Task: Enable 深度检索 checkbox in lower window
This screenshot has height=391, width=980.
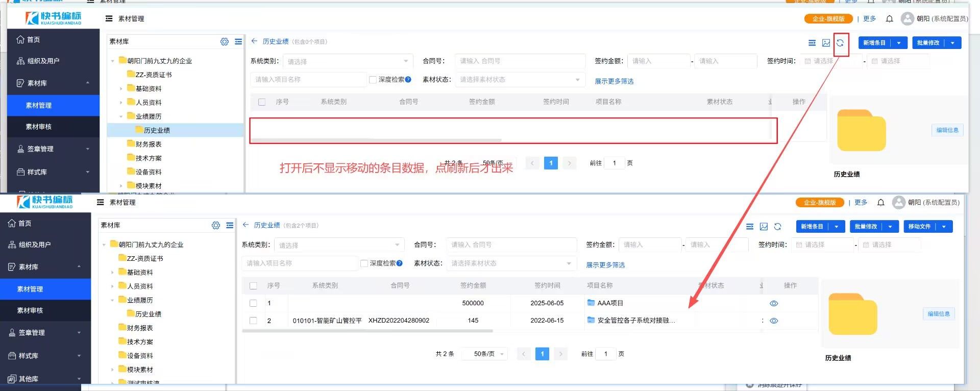Action: pos(364,263)
